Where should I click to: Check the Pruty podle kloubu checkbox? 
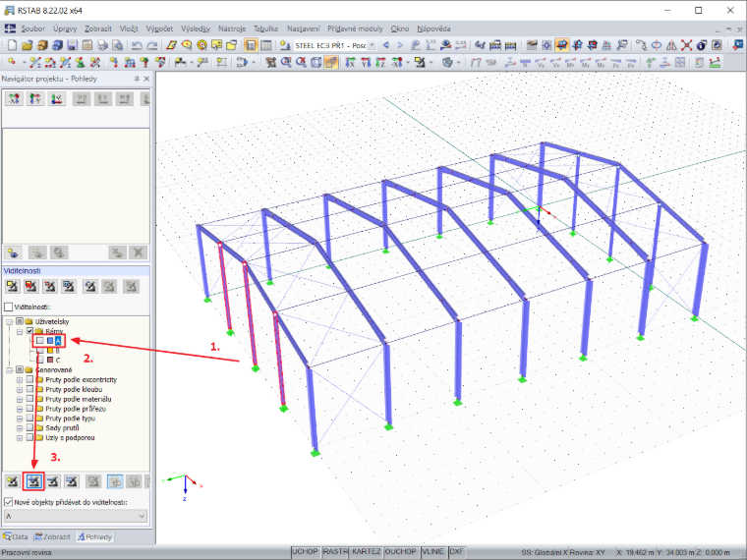pos(29,389)
